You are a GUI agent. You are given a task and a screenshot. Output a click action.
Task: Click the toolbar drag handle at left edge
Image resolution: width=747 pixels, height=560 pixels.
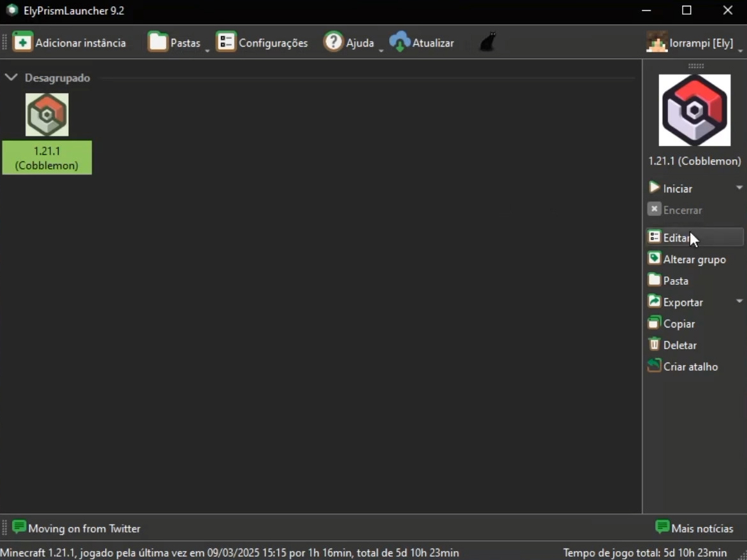(4, 42)
